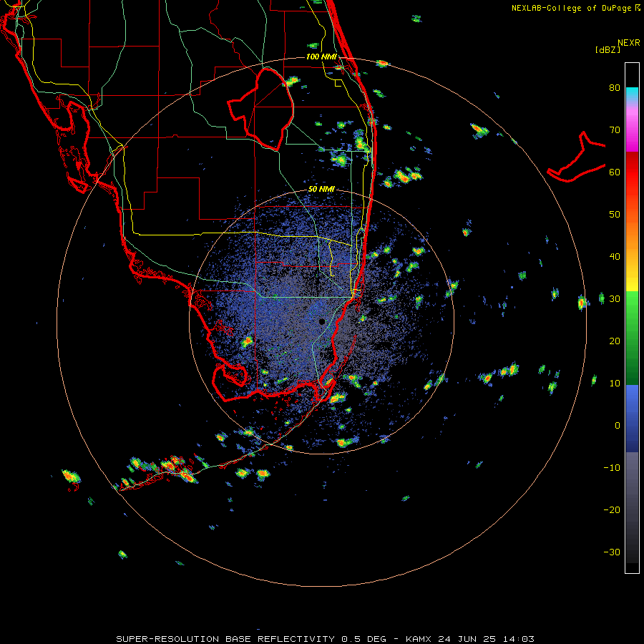Click the 30 value on the dBZ scale

615,298
